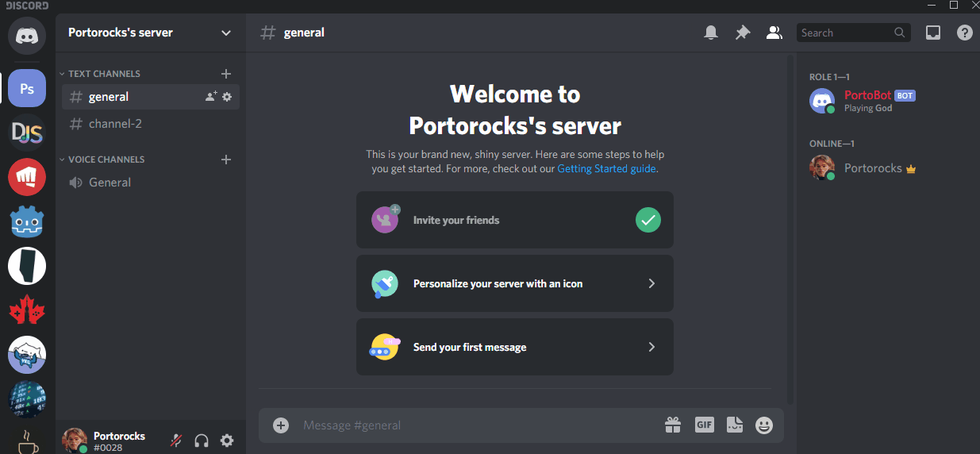Open the Getting Started guide link
This screenshot has width=980, height=454.
pos(606,169)
